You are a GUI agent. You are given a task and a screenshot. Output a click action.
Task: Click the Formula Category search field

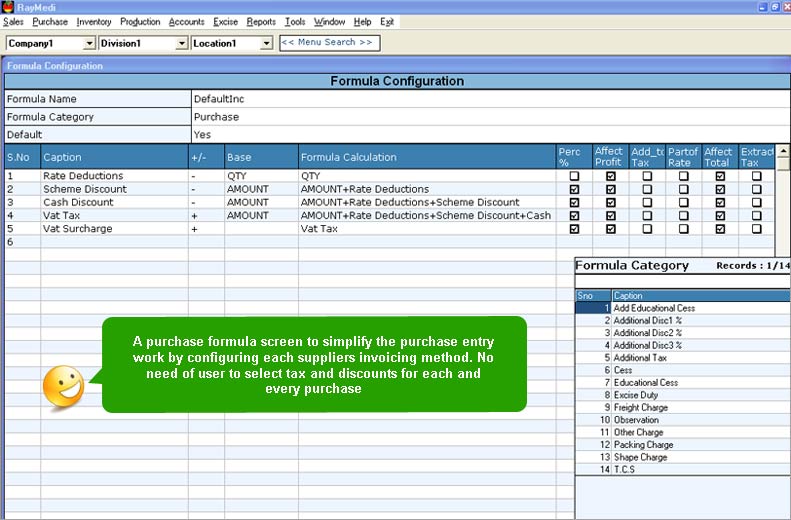pos(683,281)
